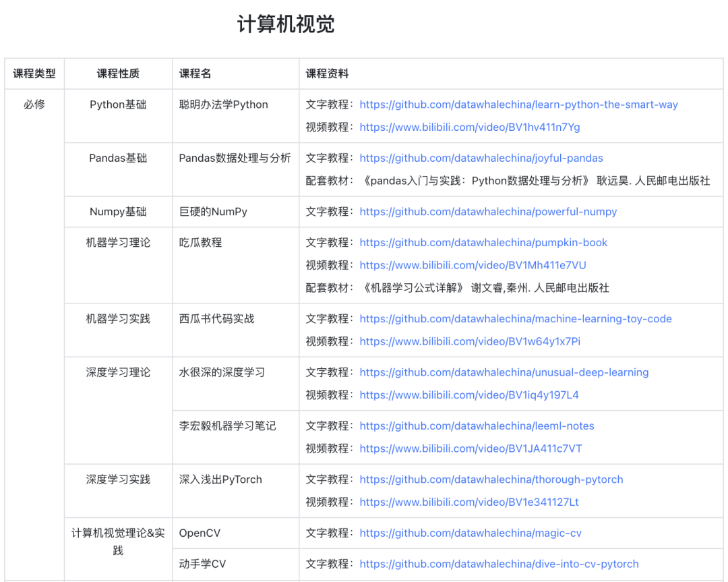The height and width of the screenshot is (582, 728).
Task: Open the dive-into-cv-pytorch GitHub link
Action: pos(499,564)
